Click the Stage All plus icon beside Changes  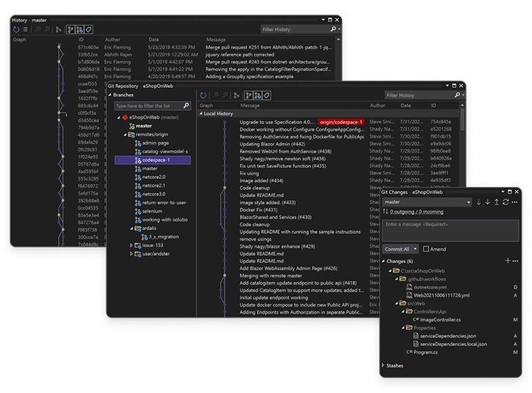[508, 261]
